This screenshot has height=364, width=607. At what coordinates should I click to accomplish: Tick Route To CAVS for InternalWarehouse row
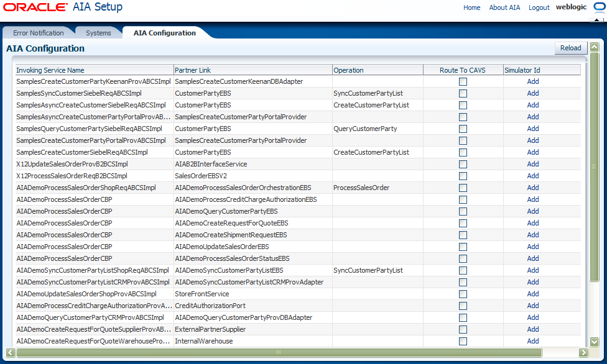click(x=463, y=341)
